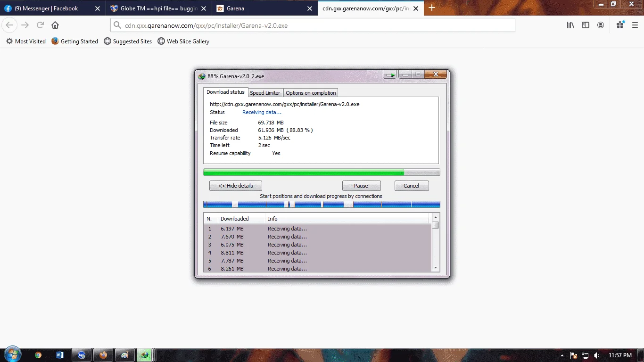Click the green arrow button in IDM title bar
This screenshot has width=644, height=362.
point(390,75)
